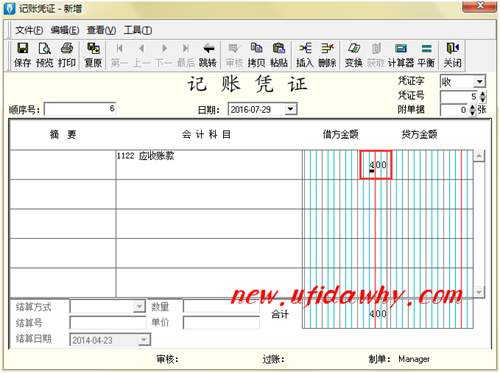Screen dimensions: 500x373
Task: Click the 获取 (Fetch) toolbar icon
Action: coord(376,55)
